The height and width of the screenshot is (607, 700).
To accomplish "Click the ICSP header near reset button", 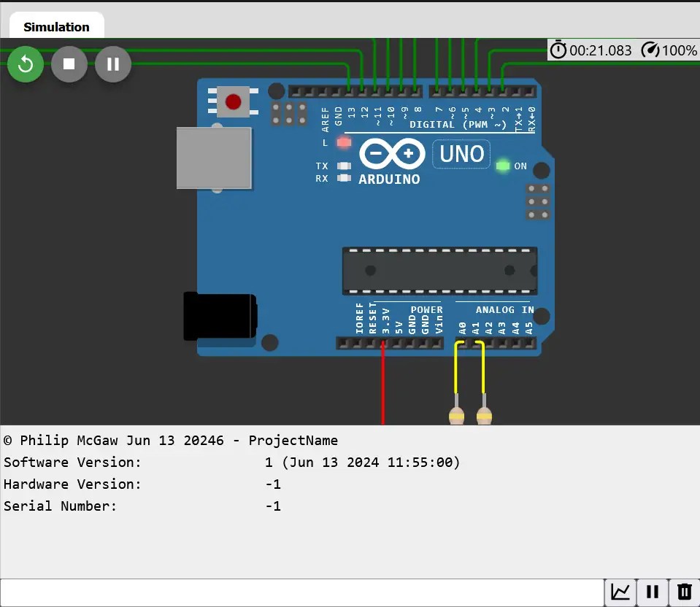I will [x=289, y=114].
